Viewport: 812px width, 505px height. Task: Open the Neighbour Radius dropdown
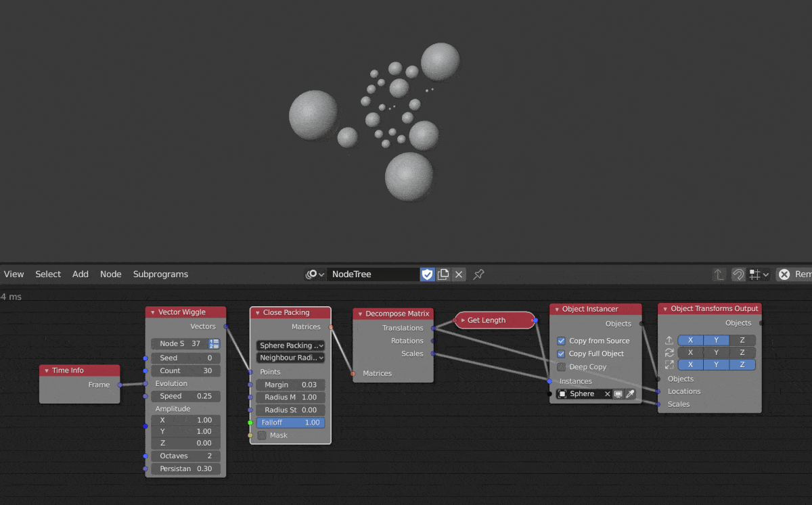[290, 358]
